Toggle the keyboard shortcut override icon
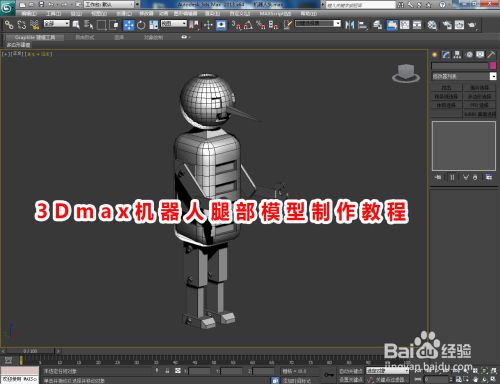Image resolution: width=500 pixels, height=384 pixels. click(x=221, y=25)
